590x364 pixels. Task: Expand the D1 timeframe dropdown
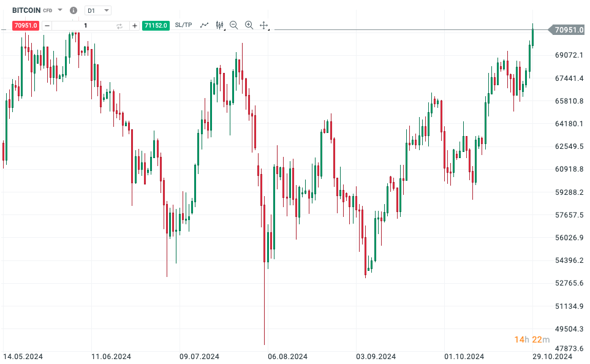point(98,10)
